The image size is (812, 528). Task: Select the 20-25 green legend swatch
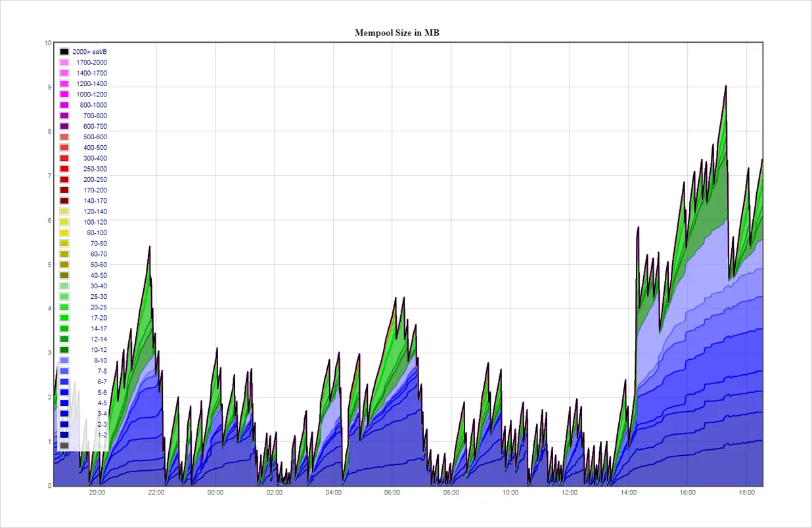coord(64,307)
